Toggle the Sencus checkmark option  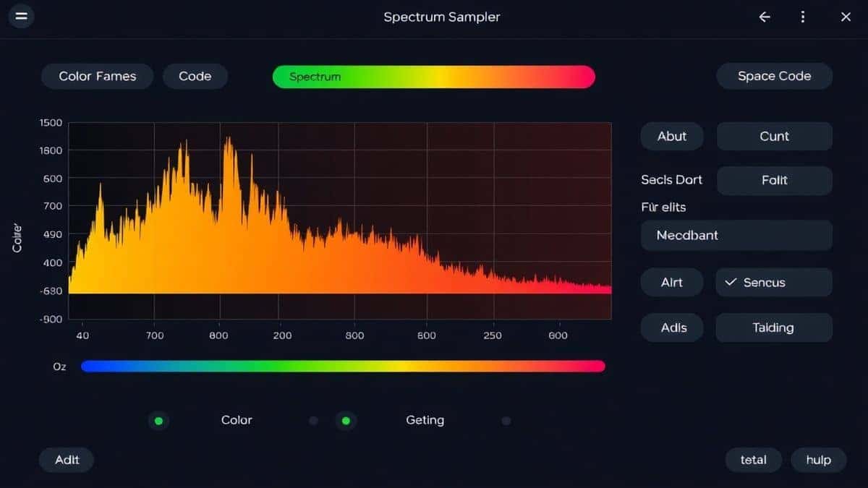(x=774, y=282)
